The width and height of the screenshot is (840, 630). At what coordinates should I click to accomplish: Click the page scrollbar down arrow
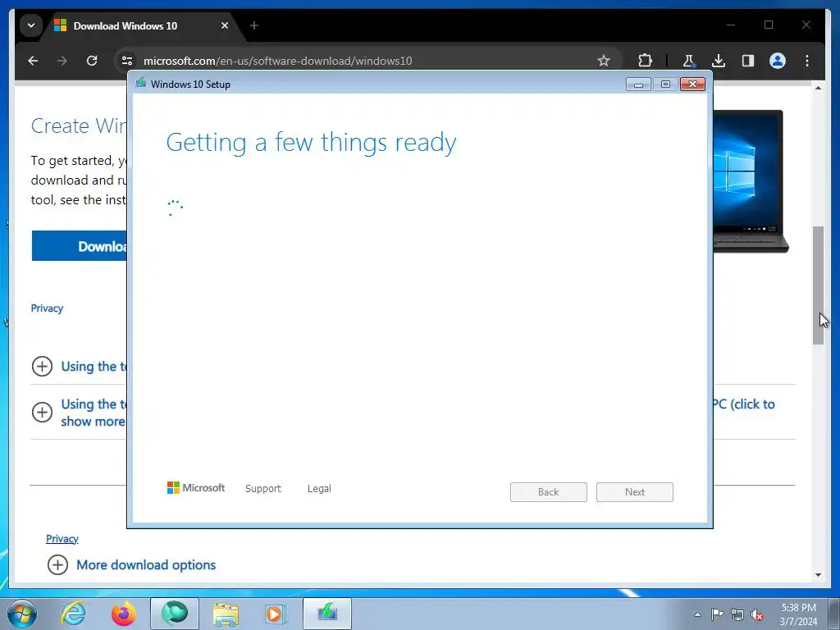pyautogui.click(x=818, y=575)
